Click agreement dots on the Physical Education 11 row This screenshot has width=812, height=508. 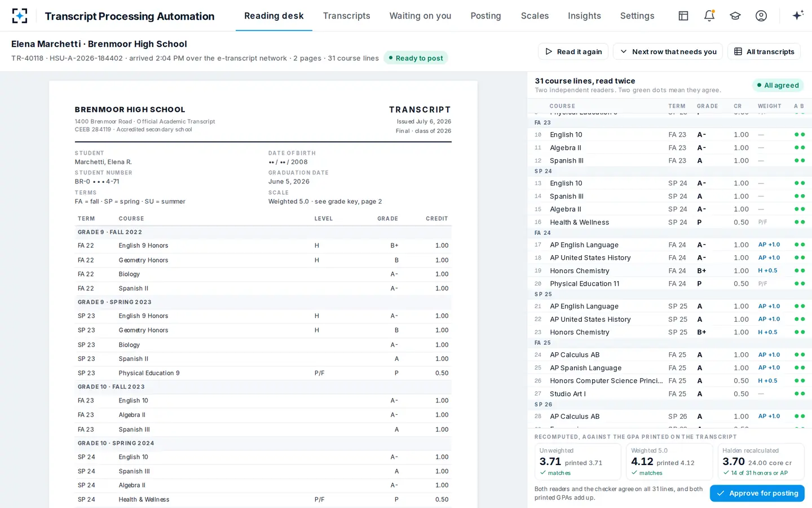[x=799, y=284]
